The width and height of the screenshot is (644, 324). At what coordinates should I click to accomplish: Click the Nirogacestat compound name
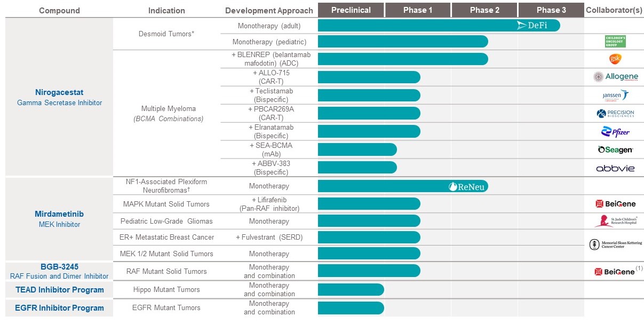[x=59, y=92]
